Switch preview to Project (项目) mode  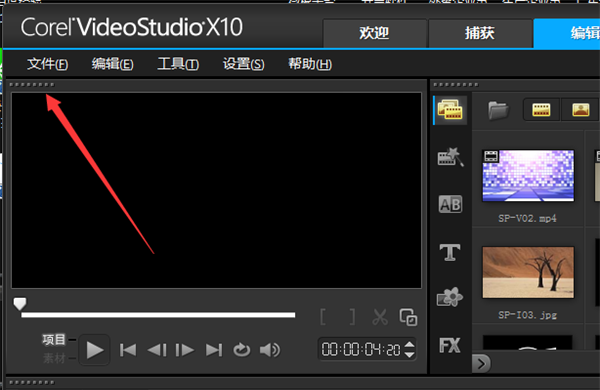click(54, 339)
